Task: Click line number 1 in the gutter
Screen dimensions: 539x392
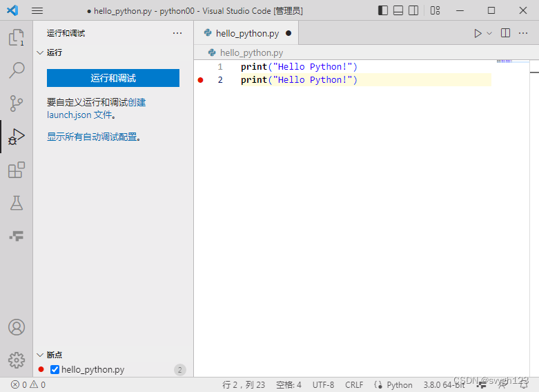Action: point(220,67)
